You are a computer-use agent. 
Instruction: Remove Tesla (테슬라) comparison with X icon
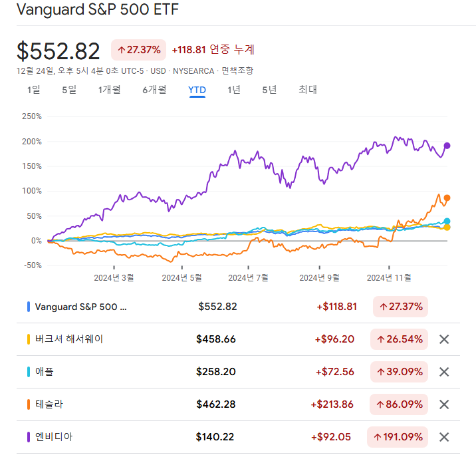pyautogui.click(x=445, y=404)
